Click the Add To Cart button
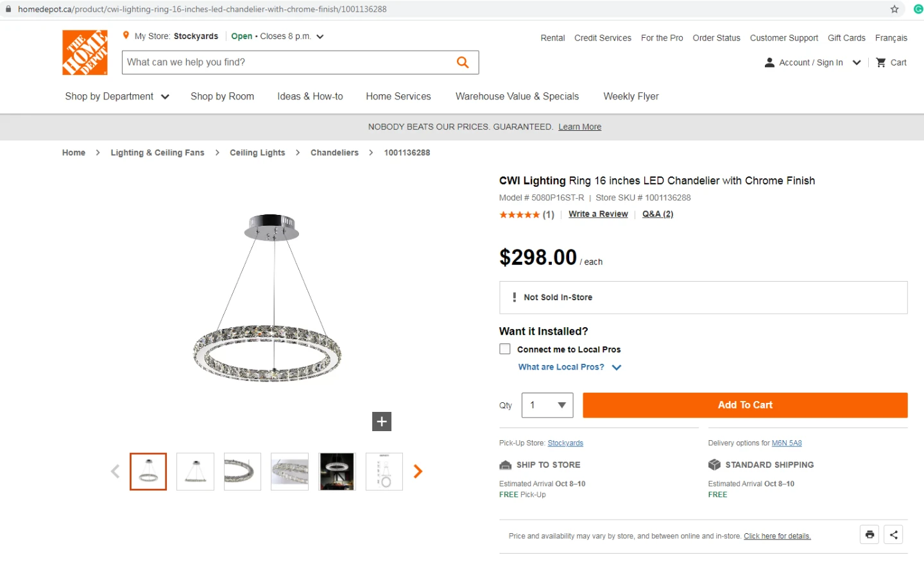924x571 pixels. tap(745, 405)
